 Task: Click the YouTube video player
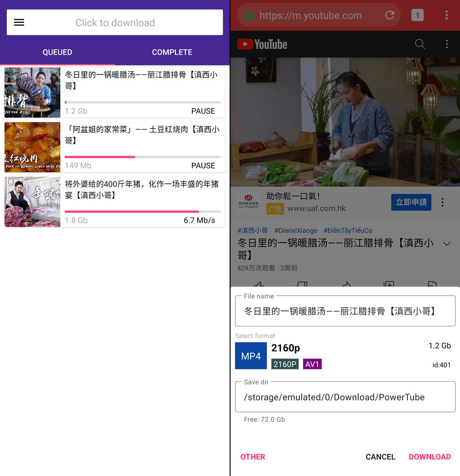pos(345,122)
